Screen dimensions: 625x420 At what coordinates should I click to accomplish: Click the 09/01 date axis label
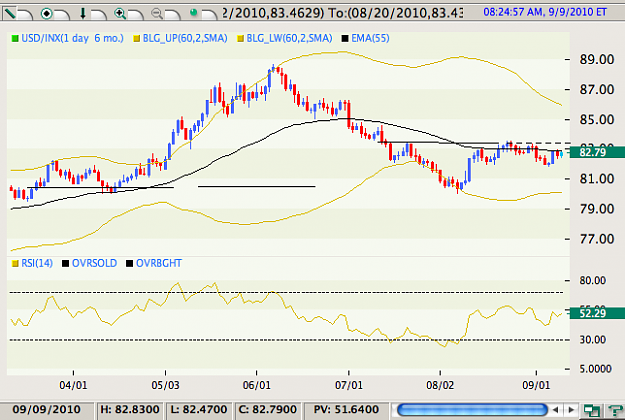pyautogui.click(x=536, y=385)
